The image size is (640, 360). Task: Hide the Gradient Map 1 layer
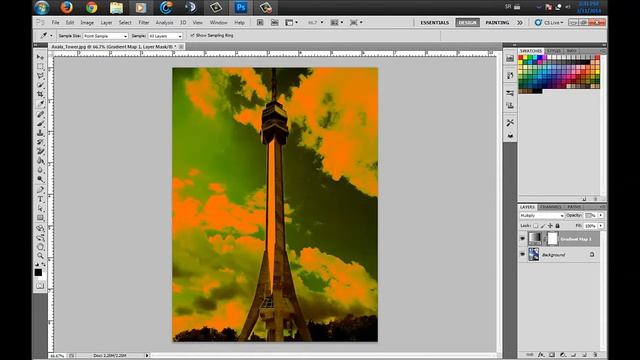point(522,238)
